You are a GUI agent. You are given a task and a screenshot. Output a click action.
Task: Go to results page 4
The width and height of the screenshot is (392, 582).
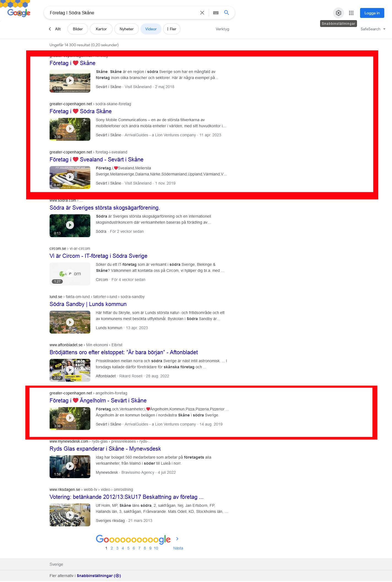click(123, 548)
